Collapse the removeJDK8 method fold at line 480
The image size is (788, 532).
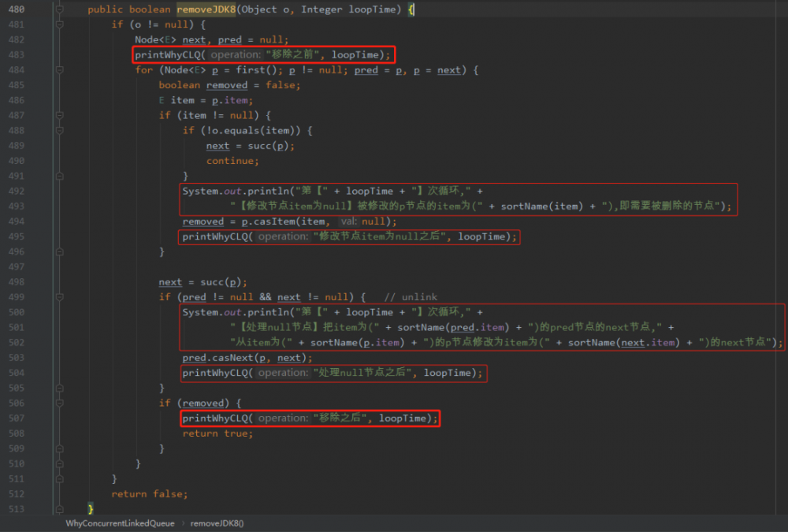pos(59,9)
